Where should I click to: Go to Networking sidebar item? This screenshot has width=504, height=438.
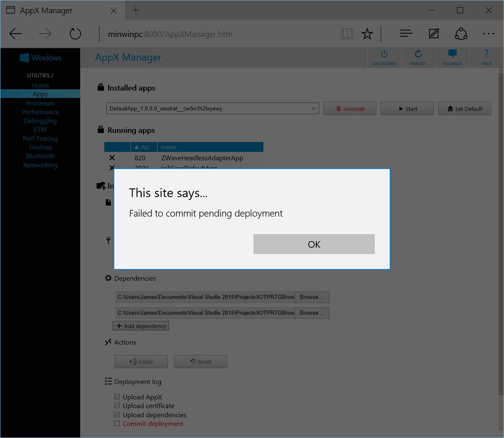40,165
